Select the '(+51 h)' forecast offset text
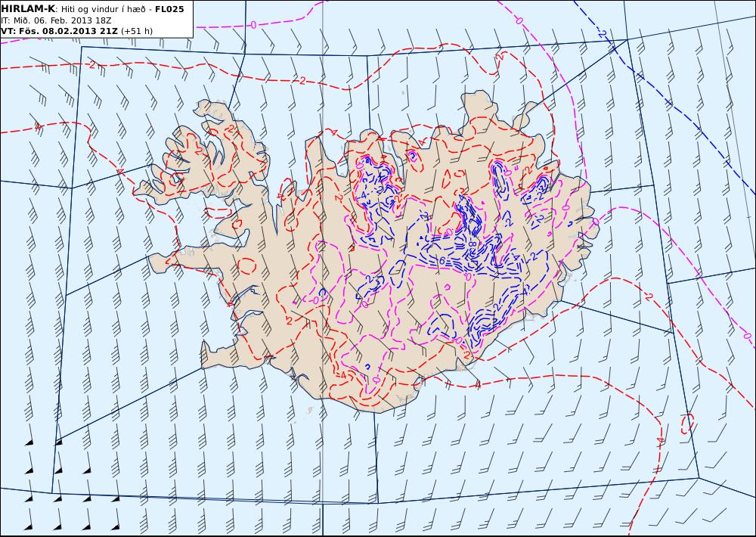 click(136, 31)
